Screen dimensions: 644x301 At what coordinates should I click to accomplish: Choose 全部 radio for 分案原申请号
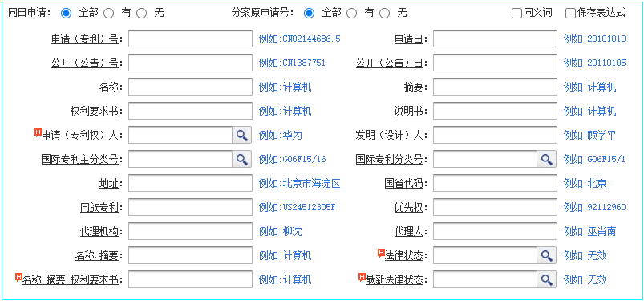(x=310, y=14)
